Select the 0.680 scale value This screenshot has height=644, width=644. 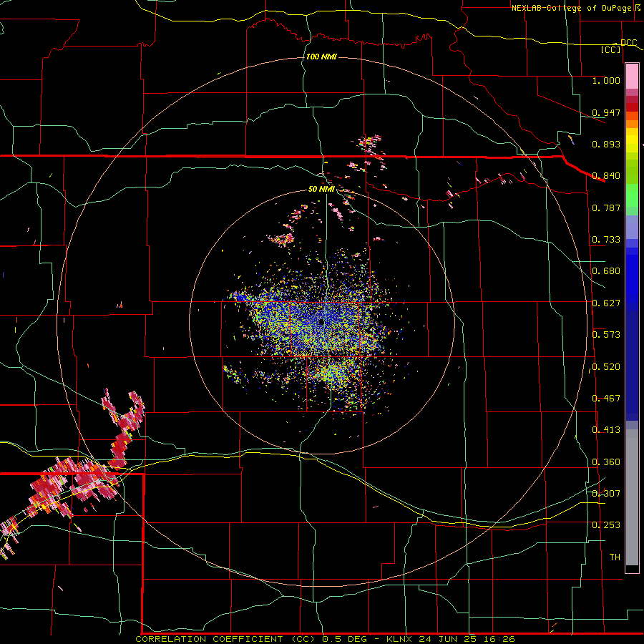[606, 271]
